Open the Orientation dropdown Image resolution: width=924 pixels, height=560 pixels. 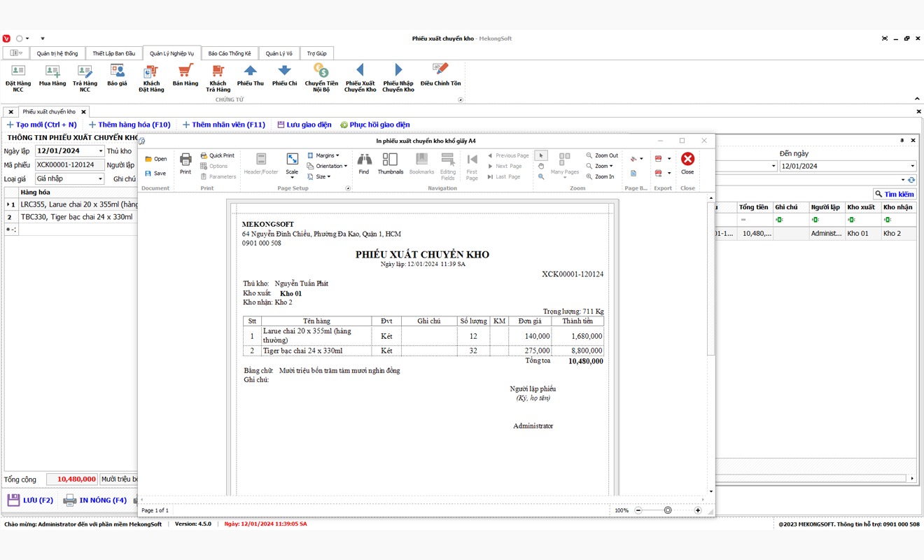[328, 166]
